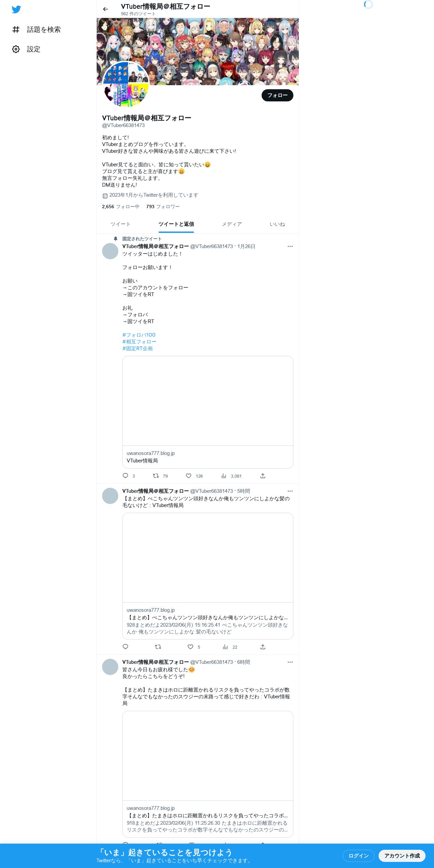
Task: Switch to the メディア tab
Action: click(232, 224)
